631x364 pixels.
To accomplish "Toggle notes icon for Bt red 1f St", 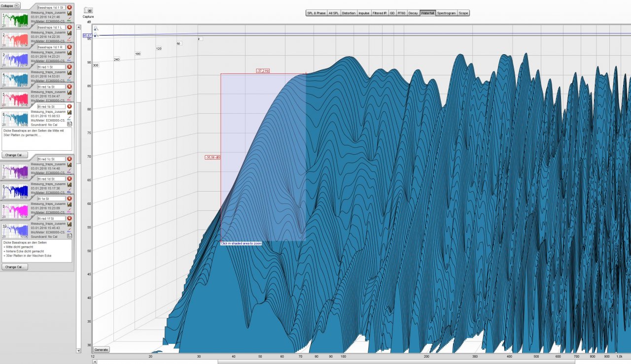I will (x=70, y=236).
